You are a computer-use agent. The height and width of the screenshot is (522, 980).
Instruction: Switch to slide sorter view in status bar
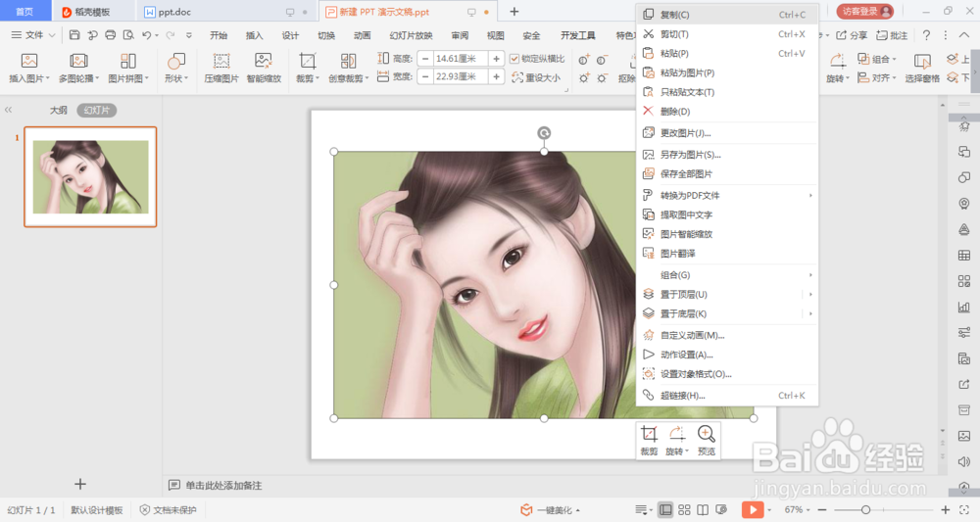(x=684, y=510)
